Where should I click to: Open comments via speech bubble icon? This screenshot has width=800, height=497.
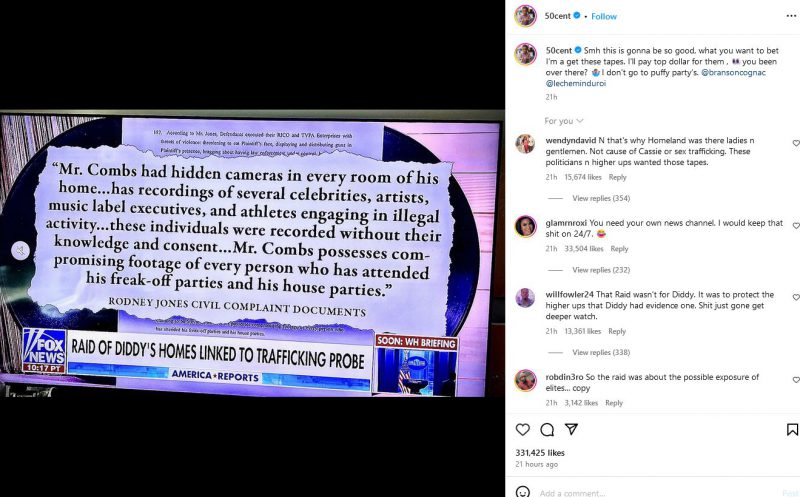tap(547, 430)
